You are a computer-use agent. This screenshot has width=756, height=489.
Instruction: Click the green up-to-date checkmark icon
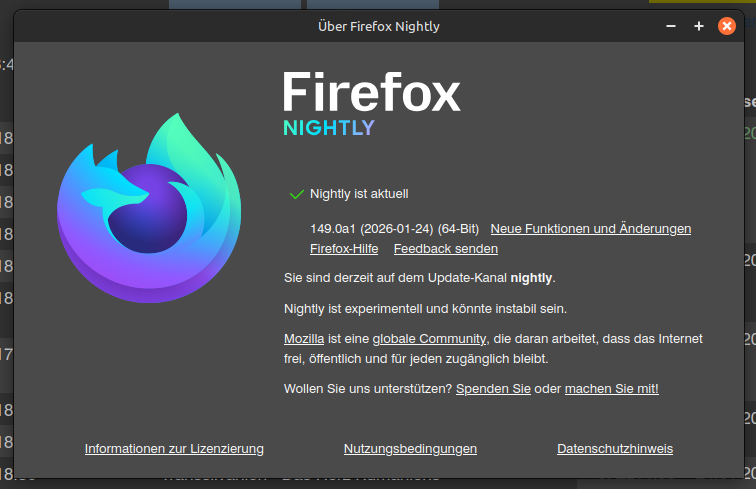296,194
